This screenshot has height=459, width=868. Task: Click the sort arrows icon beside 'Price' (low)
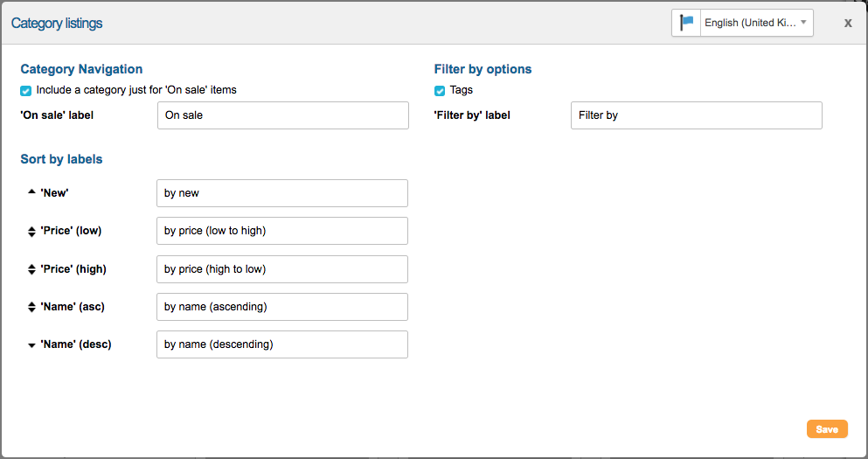(31, 231)
